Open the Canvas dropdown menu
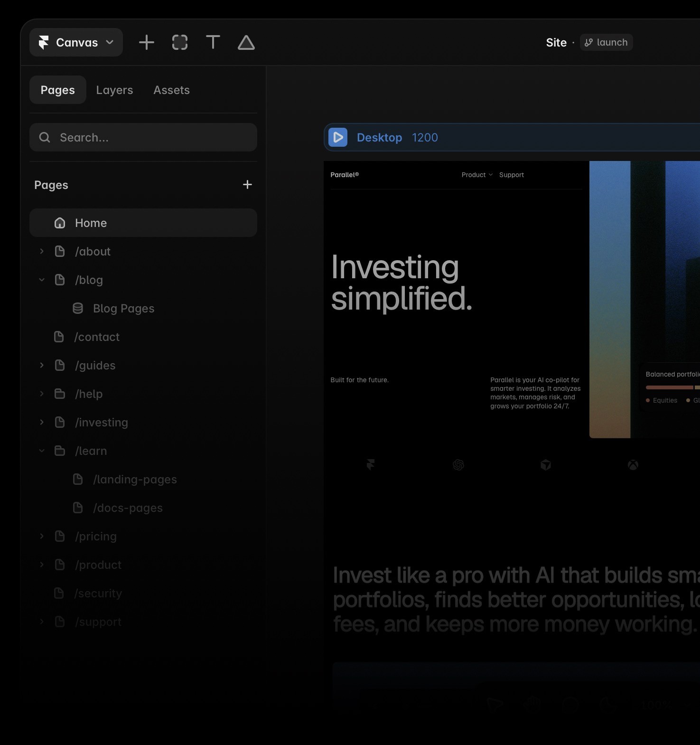Viewport: 700px width, 745px height. coord(76,42)
